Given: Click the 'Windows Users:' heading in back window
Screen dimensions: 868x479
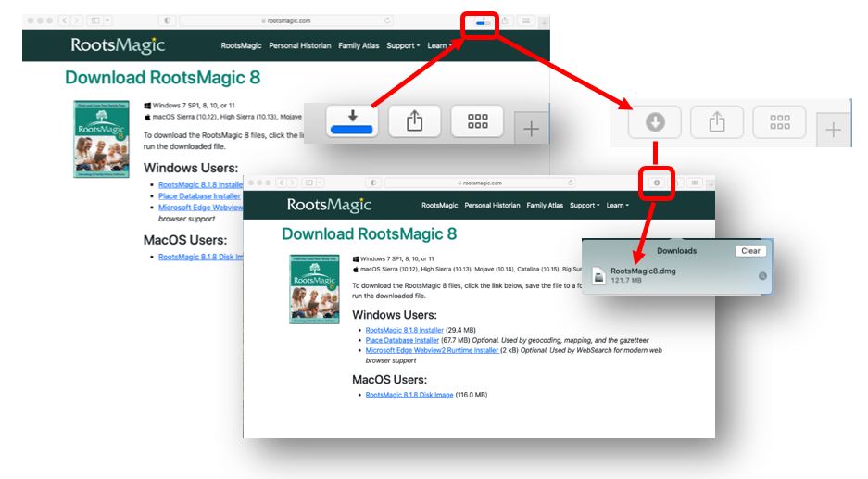Looking at the screenshot, I should click(191, 168).
